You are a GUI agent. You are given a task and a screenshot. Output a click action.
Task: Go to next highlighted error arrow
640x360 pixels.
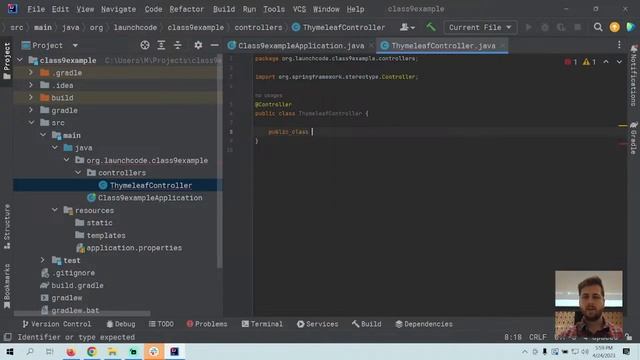point(619,62)
